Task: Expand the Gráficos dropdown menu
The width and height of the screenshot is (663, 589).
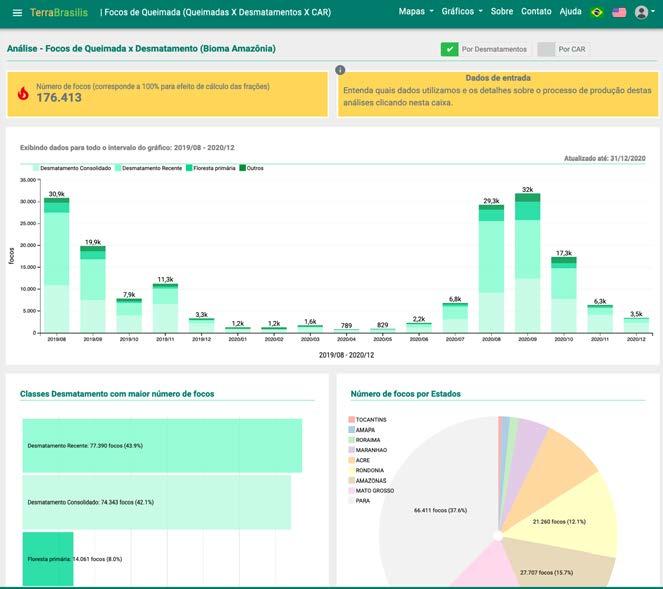Action: tap(462, 11)
